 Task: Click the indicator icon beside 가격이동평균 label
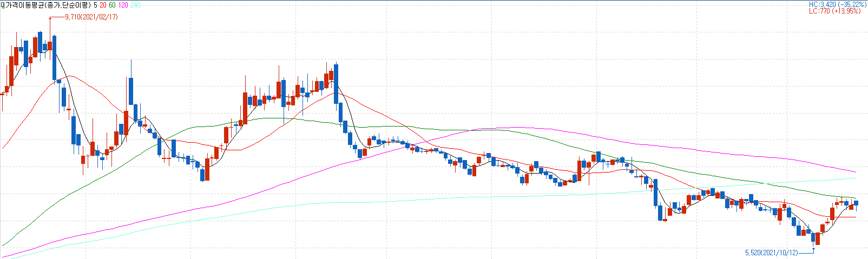click(2, 4)
